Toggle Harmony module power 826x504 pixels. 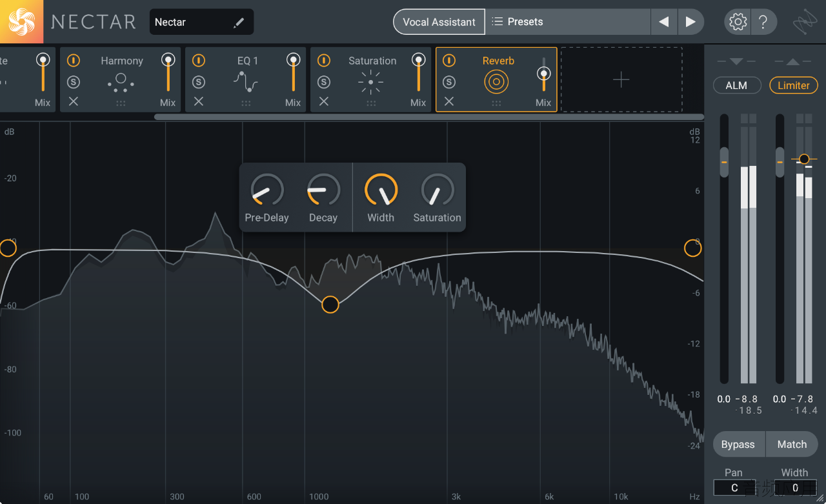click(x=74, y=61)
